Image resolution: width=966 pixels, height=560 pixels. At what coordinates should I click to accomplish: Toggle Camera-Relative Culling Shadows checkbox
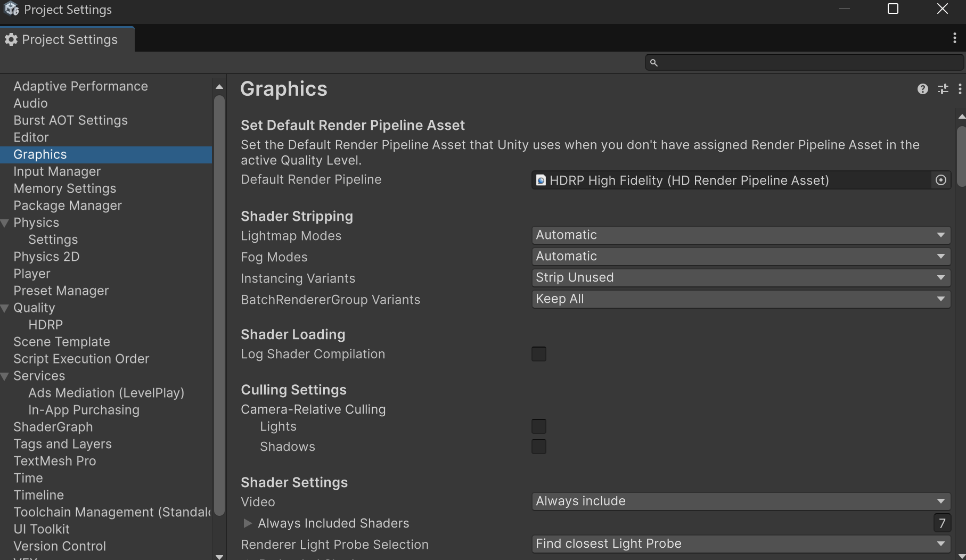(x=538, y=447)
